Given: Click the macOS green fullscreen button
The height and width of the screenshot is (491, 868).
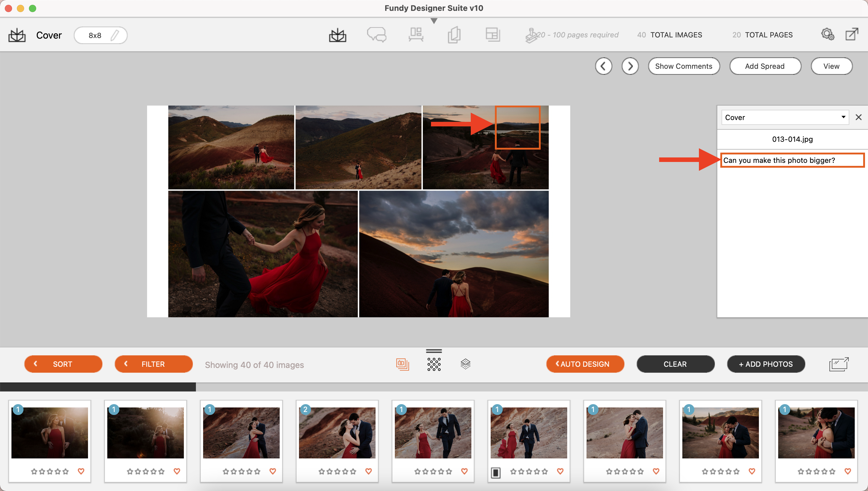Looking at the screenshot, I should tap(33, 8).
